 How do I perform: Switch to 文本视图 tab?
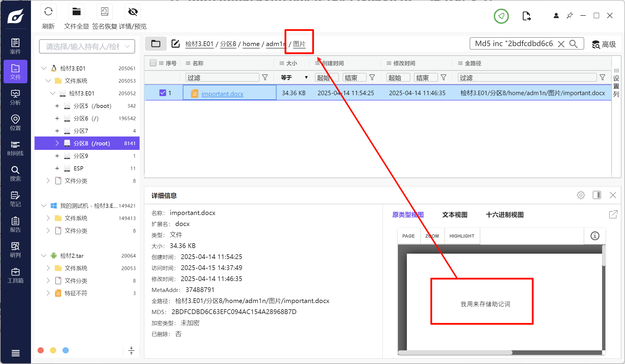(x=455, y=215)
